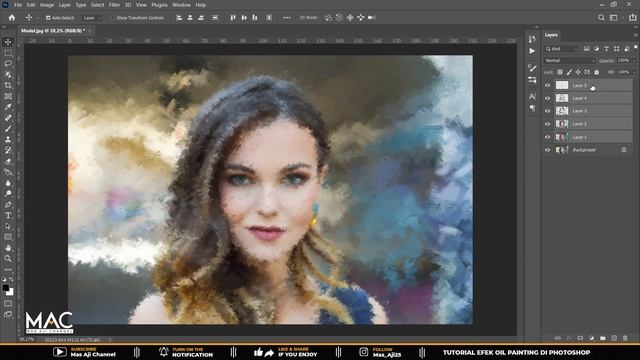
Task: Select the Zoom tool in toolbox
Action: click(8, 259)
